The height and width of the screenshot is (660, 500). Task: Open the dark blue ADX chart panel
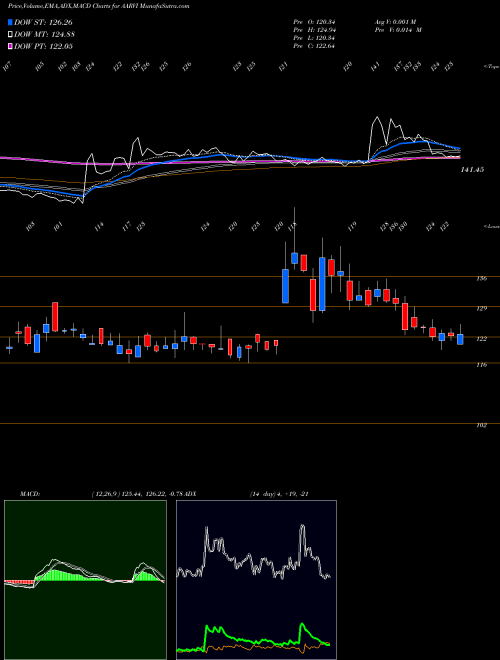click(256, 580)
